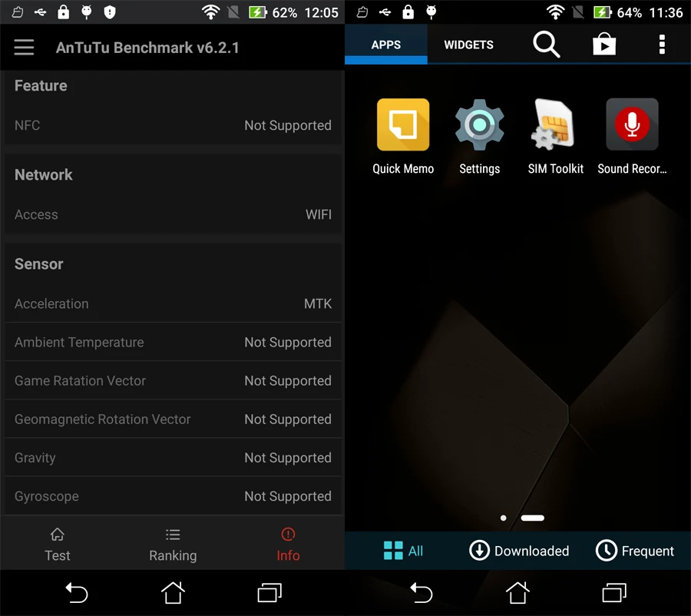
Task: Open the Play Store shortcut icon
Action: pyautogui.click(x=604, y=45)
